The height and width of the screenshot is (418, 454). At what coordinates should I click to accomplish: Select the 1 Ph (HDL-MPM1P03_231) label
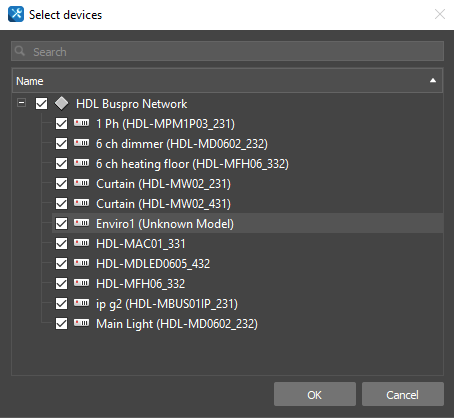(x=165, y=124)
